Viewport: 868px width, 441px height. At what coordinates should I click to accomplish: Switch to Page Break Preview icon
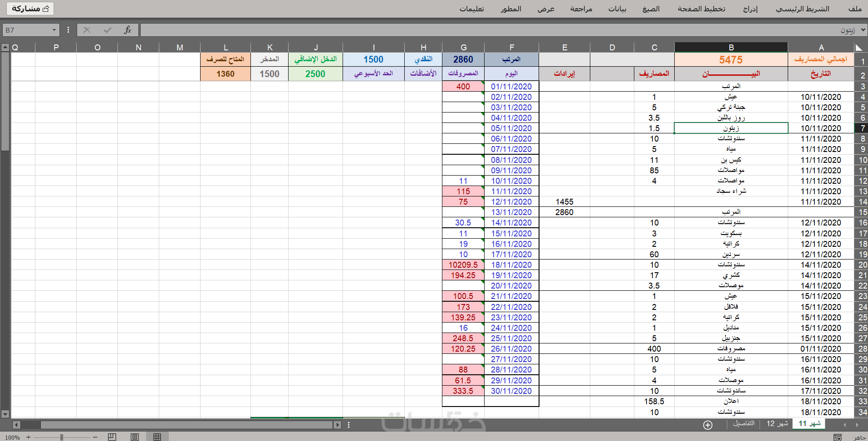tap(112, 437)
